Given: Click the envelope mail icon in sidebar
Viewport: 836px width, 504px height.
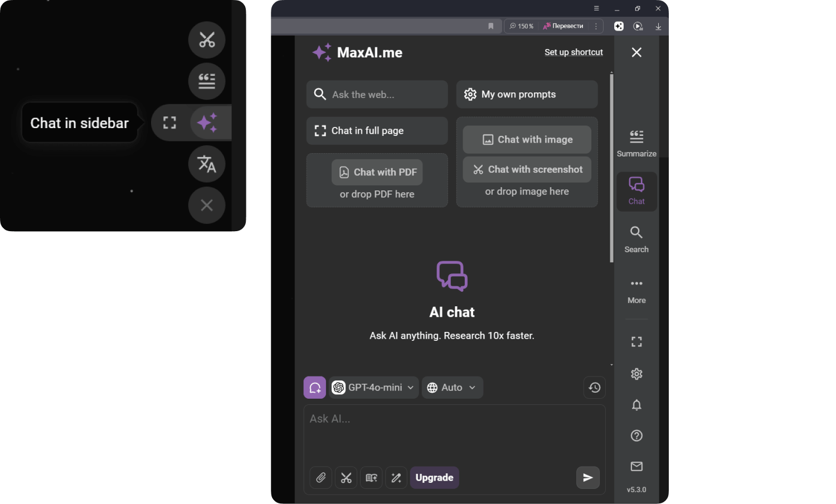Looking at the screenshot, I should coord(636,466).
